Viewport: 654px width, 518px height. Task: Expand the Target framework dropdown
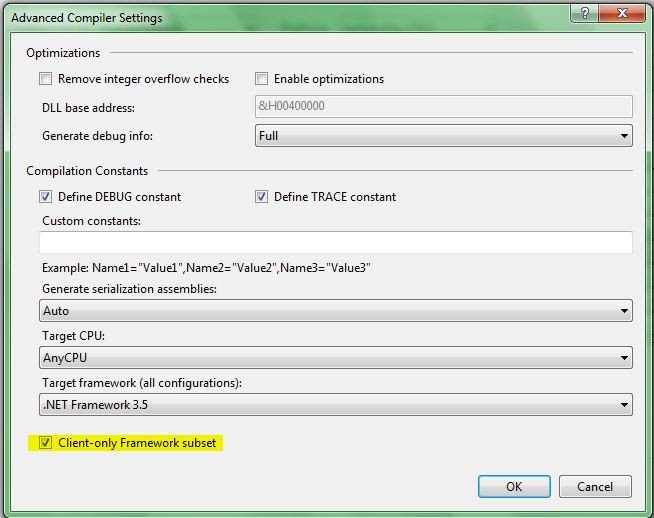click(x=336, y=405)
